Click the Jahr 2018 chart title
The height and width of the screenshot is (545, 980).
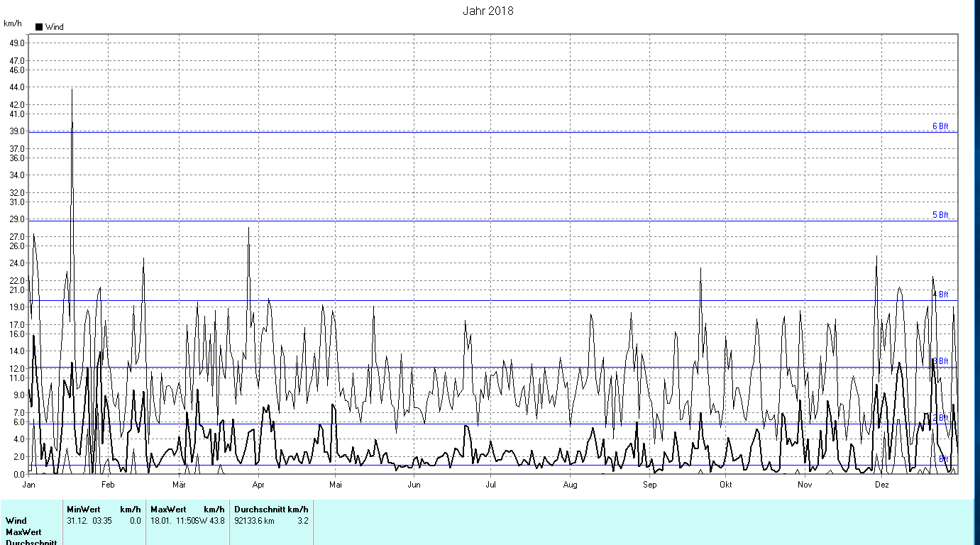tap(488, 11)
